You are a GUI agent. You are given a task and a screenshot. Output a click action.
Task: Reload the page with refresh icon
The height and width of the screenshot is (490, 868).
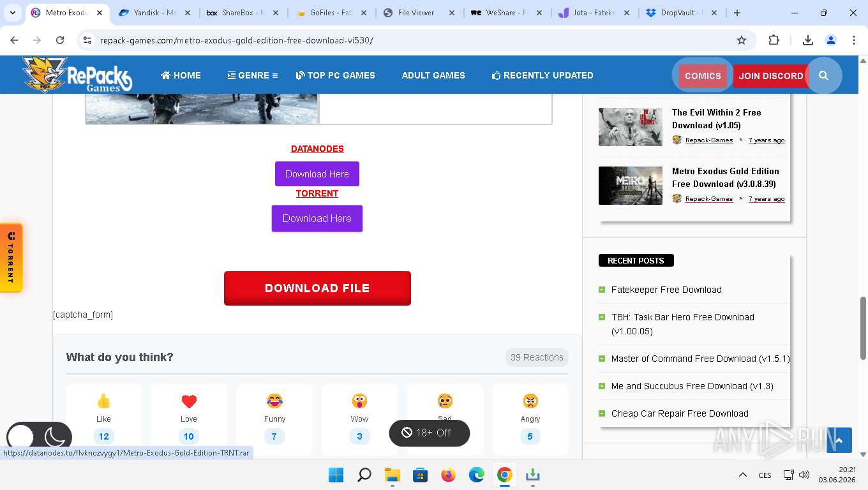pyautogui.click(x=60, y=40)
